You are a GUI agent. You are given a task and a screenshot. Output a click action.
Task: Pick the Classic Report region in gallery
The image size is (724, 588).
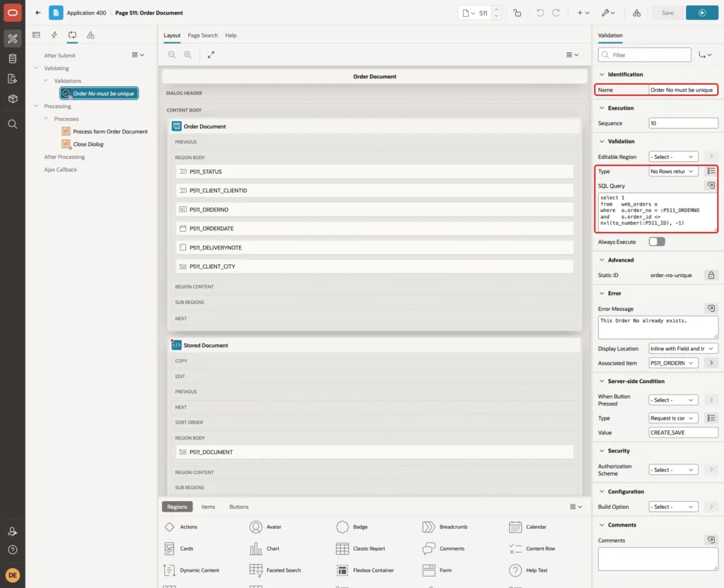pos(360,548)
